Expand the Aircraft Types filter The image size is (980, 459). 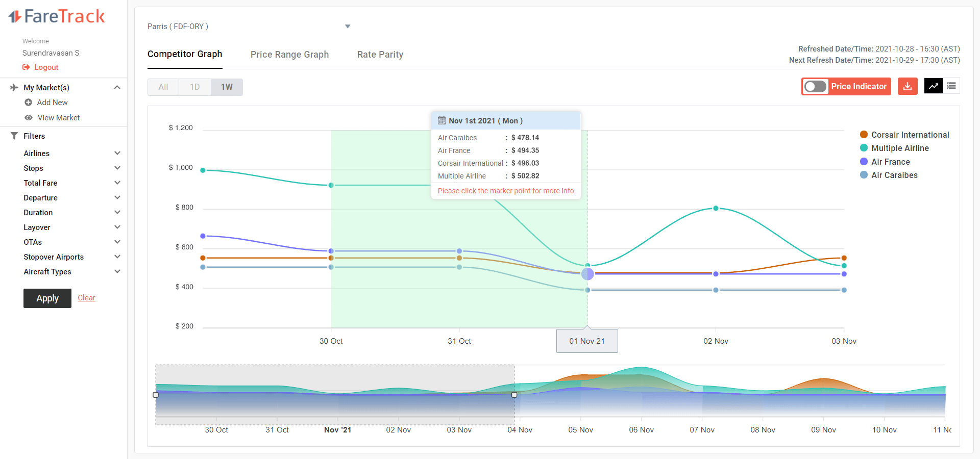tap(117, 272)
